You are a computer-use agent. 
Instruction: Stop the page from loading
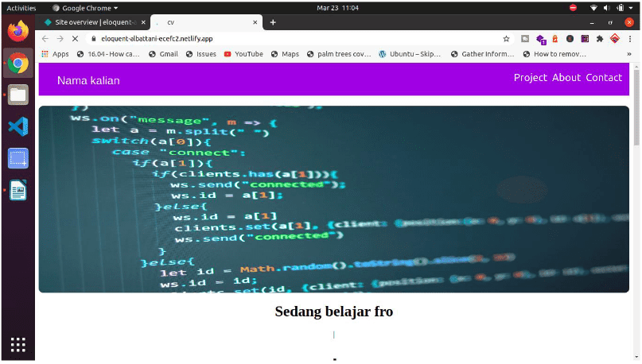pyautogui.click(x=74, y=38)
